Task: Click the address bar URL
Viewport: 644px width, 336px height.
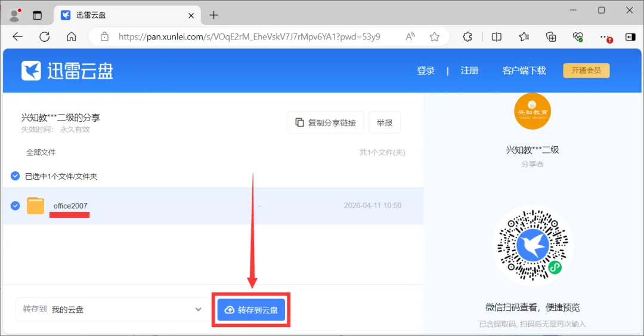Action: 249,36
